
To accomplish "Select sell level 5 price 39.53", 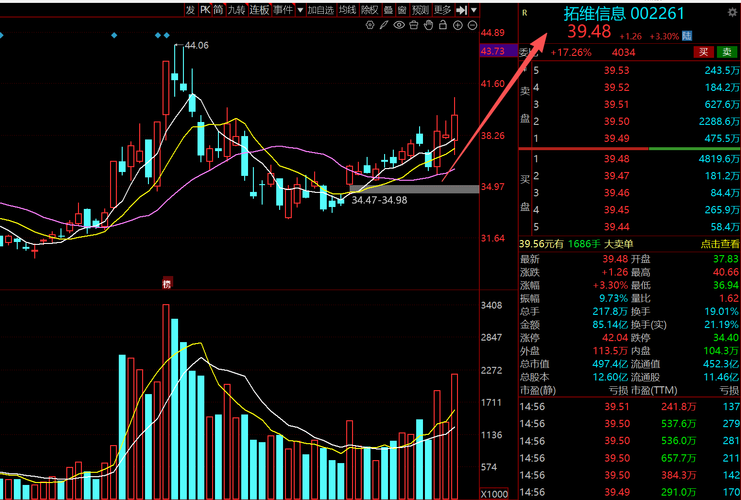I will click(617, 70).
